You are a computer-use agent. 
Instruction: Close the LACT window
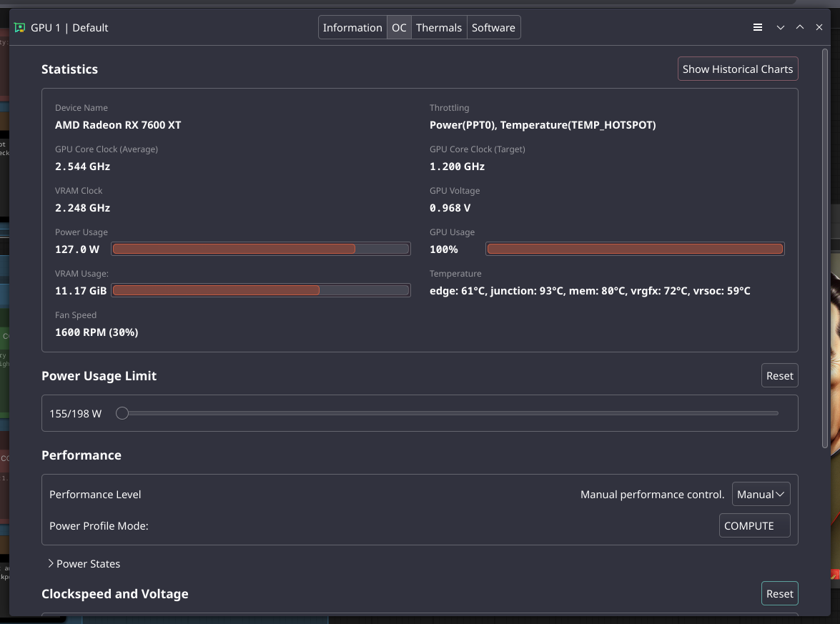[819, 28]
